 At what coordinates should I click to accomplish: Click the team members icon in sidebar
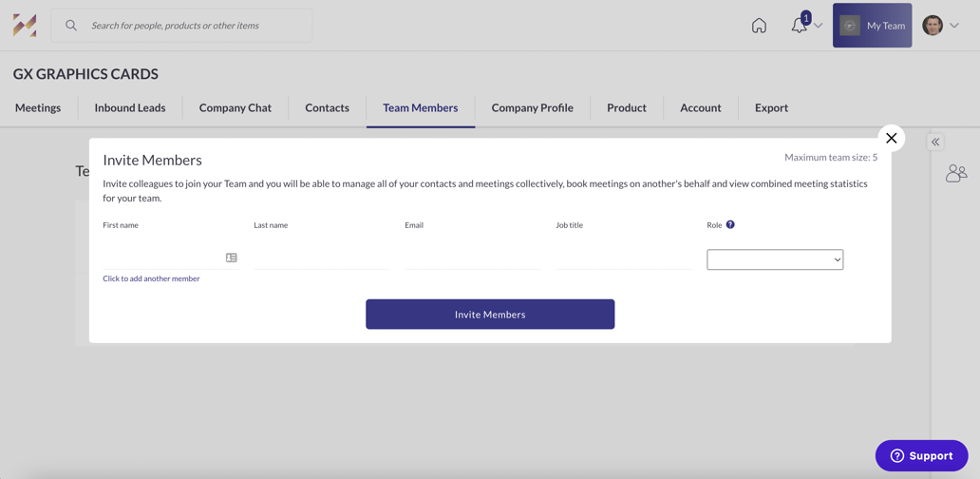pos(955,173)
